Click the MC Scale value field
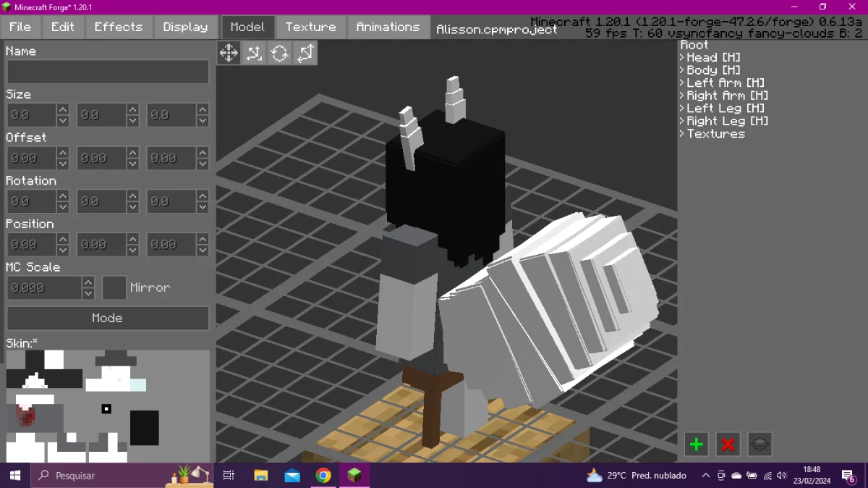This screenshot has height=488, width=868. 44,287
